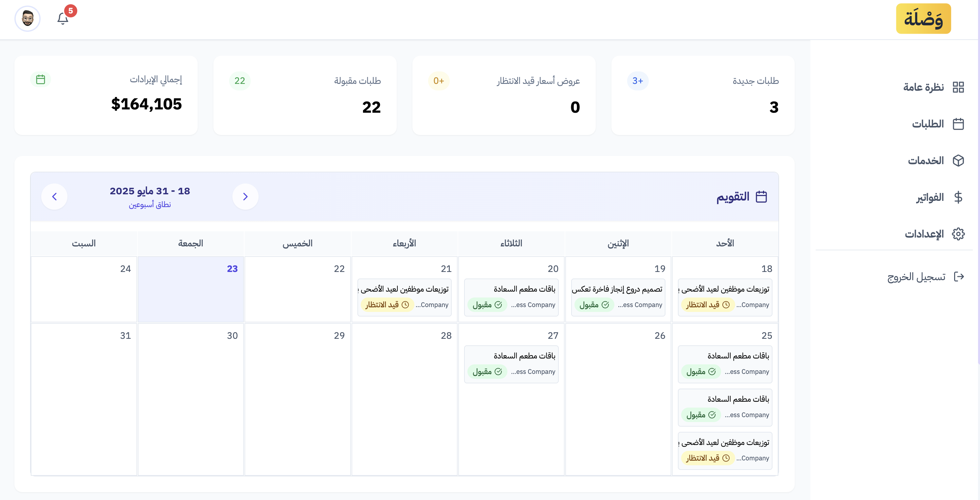980x500 pixels.
Task: Open settings via the gear icon
Action: pyautogui.click(x=958, y=234)
